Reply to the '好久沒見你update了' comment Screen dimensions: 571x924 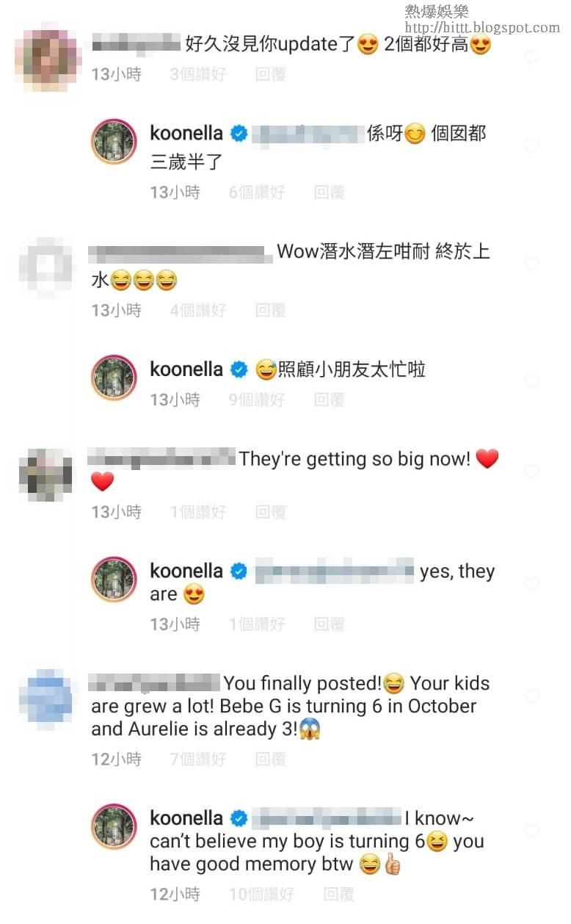[270, 74]
